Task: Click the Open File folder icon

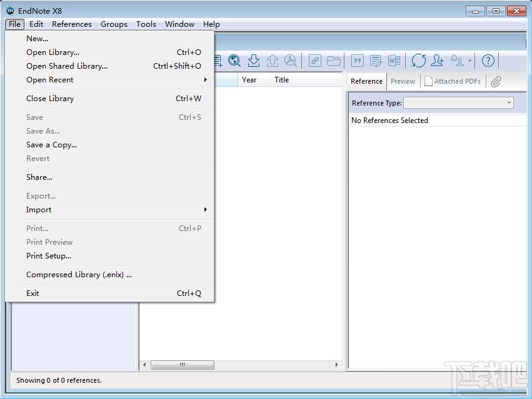Action: (x=334, y=61)
